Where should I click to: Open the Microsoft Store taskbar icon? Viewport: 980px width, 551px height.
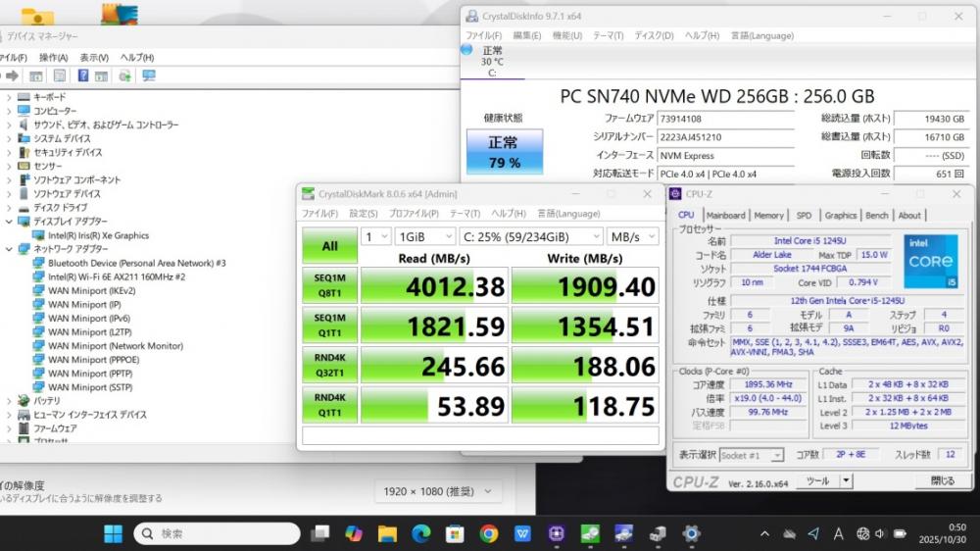(x=455, y=533)
